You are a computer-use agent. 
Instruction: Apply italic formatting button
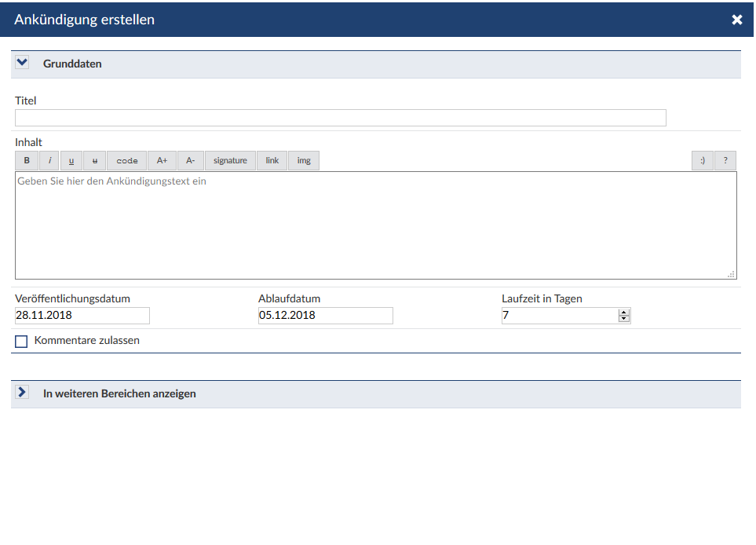click(49, 161)
